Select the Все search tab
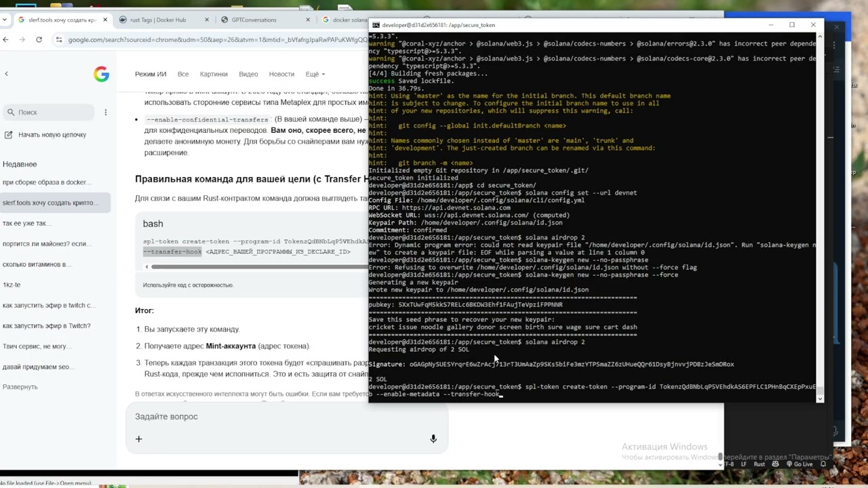 183,75
